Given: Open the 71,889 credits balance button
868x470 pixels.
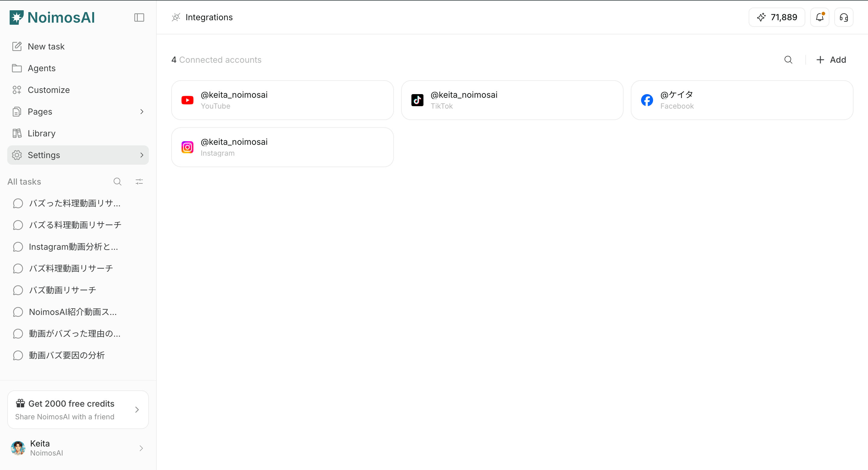Looking at the screenshot, I should (777, 17).
